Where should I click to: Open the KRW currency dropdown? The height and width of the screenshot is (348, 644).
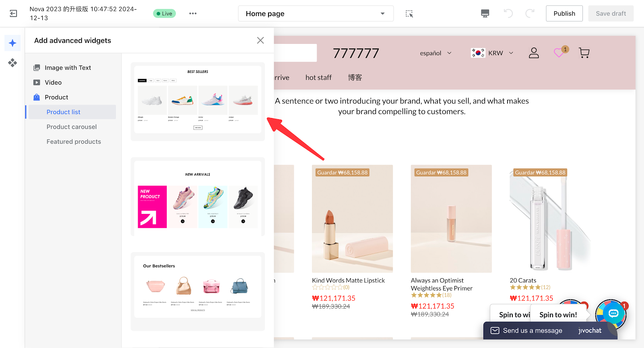pos(492,53)
